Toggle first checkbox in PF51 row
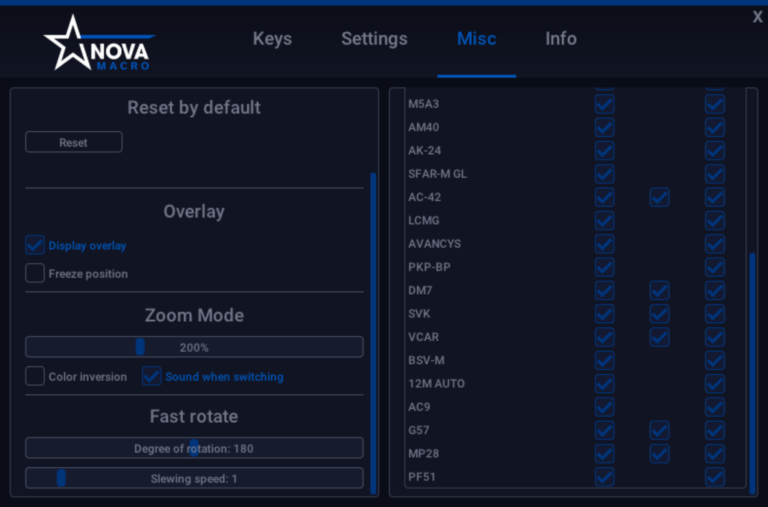The height and width of the screenshot is (507, 768). (605, 477)
